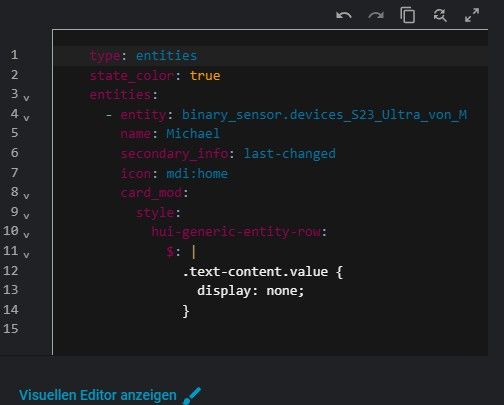Image resolution: width=504 pixels, height=405 pixels.
Task: Collapse hui-generic-entity-row block at line 10
Action: pos(26,235)
